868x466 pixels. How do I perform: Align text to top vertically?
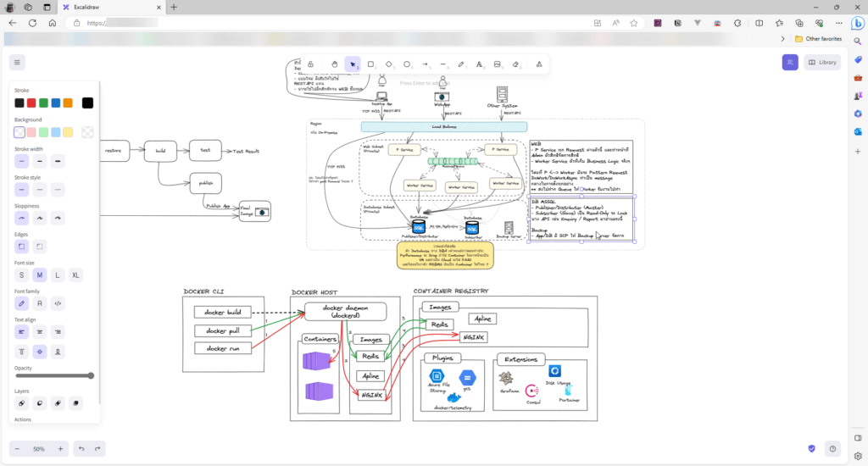(x=21, y=352)
